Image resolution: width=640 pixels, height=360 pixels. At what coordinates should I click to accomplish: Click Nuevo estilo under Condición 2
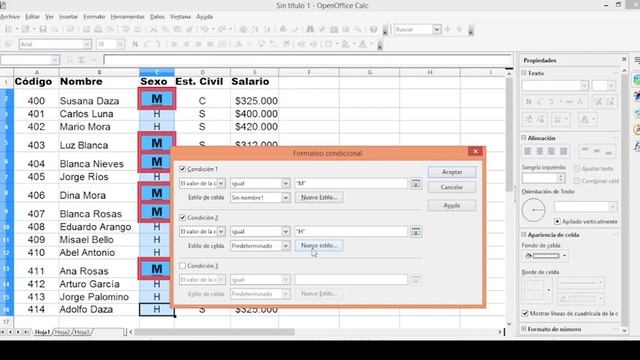tap(319, 246)
